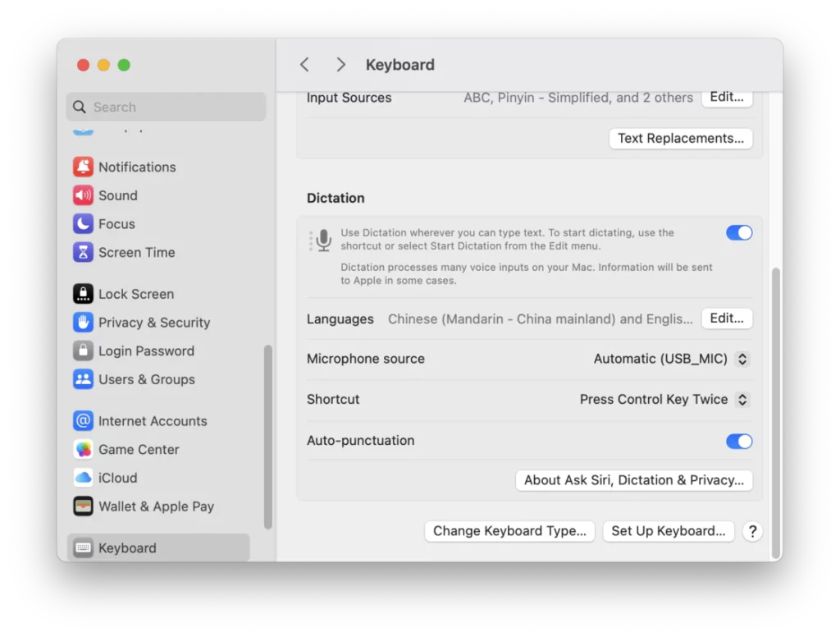Open iCloud cloud icon in sidebar
The width and height of the screenshot is (840, 637).
tap(83, 478)
